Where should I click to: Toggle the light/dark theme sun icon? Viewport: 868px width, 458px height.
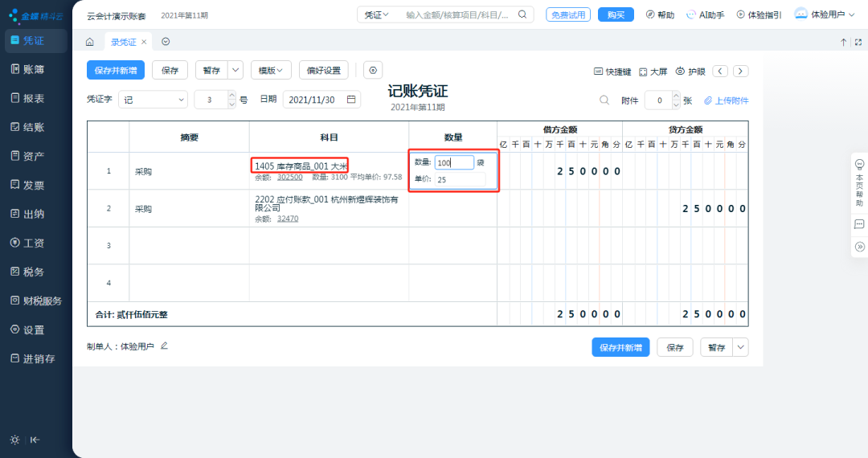[15, 440]
